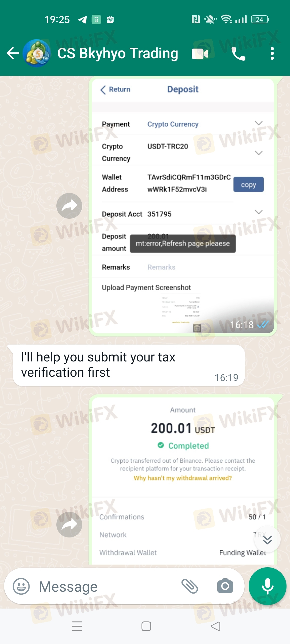The width and height of the screenshot is (290, 644).
Task: Open the three-dot more options menu
Action: (x=272, y=53)
